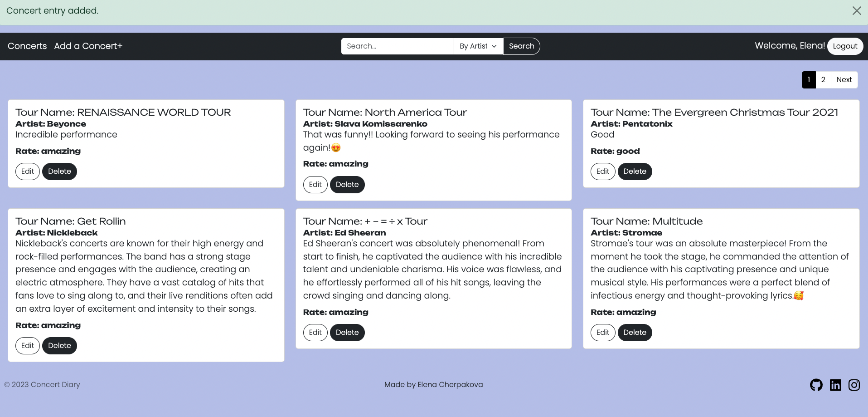
Task: Expand the 'By Artist' search filter dropdown
Action: pyautogui.click(x=478, y=46)
